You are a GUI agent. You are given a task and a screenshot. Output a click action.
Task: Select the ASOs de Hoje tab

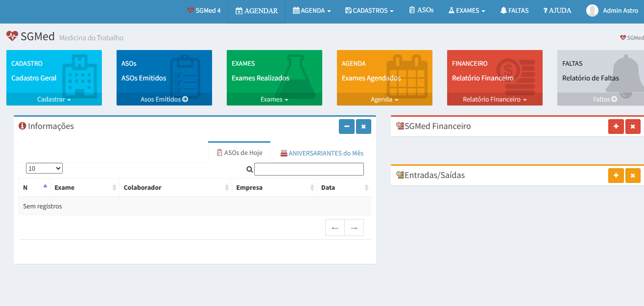239,153
